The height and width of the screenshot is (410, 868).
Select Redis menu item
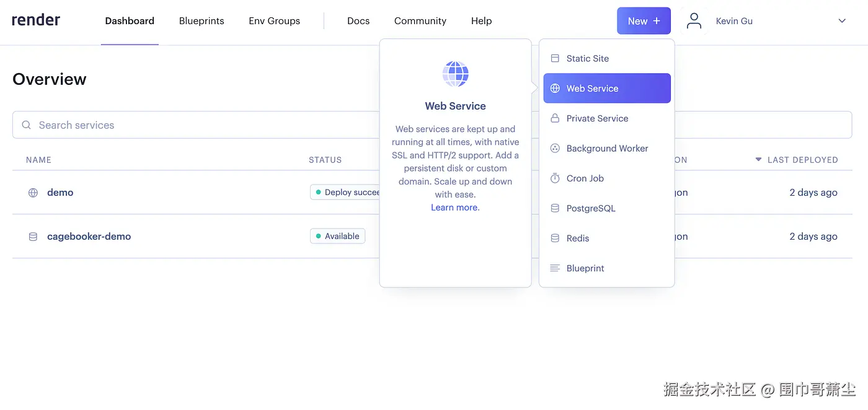pos(607,238)
